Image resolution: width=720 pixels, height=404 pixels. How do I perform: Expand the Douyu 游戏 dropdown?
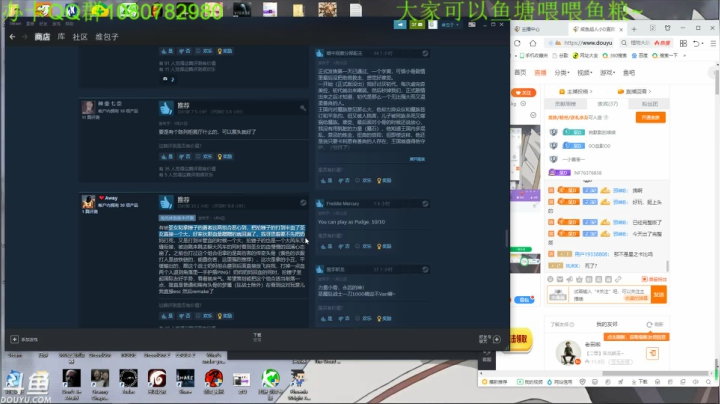coord(607,73)
